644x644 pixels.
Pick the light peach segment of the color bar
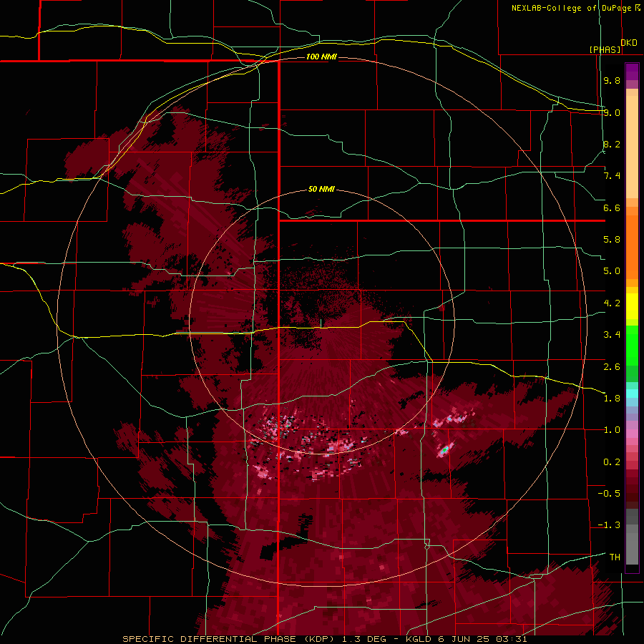(632, 148)
